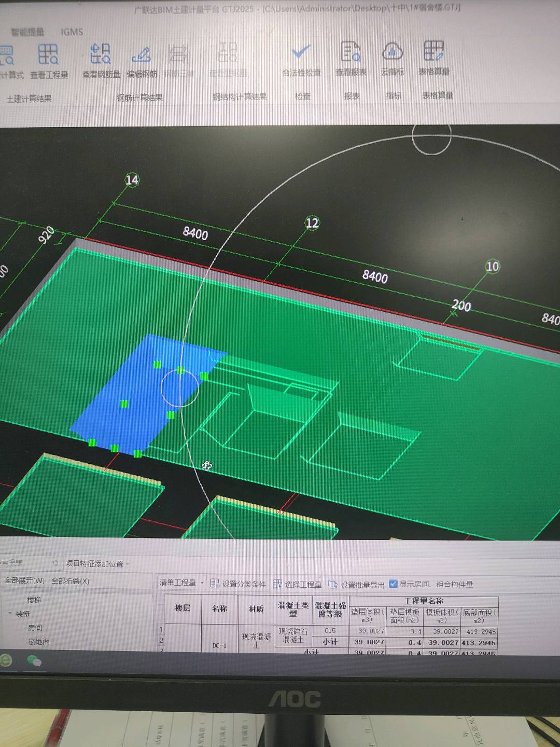Click the 8400 dimension between axes 14 and 12
The image size is (560, 747).
coord(195,232)
